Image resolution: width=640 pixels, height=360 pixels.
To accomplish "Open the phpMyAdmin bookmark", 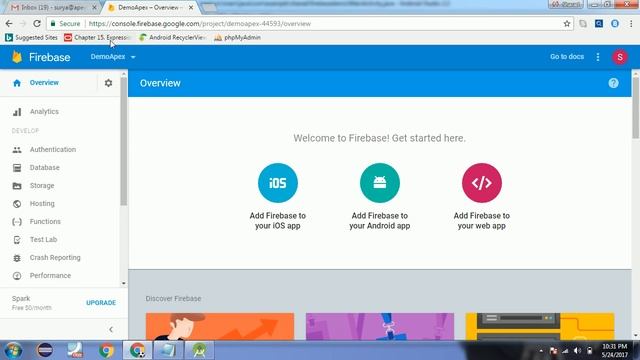I will (x=238, y=38).
